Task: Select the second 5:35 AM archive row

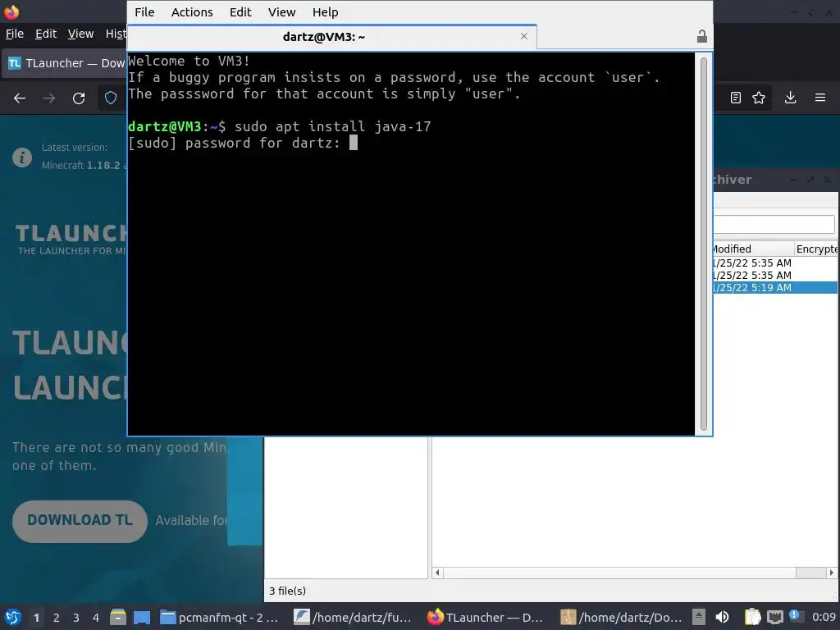Action: (x=775, y=276)
